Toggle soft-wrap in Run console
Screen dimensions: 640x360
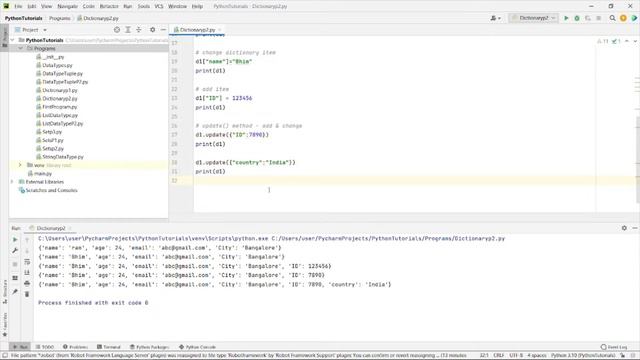pos(27,262)
